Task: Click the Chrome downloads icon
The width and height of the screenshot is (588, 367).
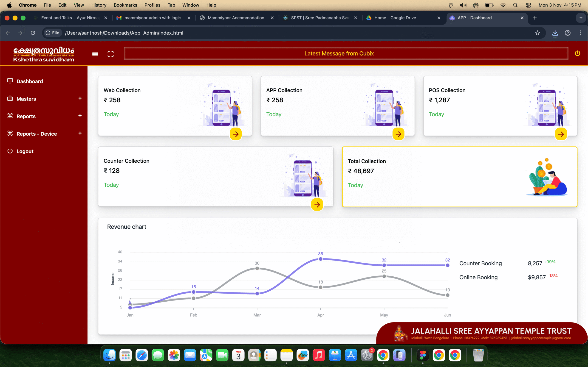Action: tap(555, 33)
